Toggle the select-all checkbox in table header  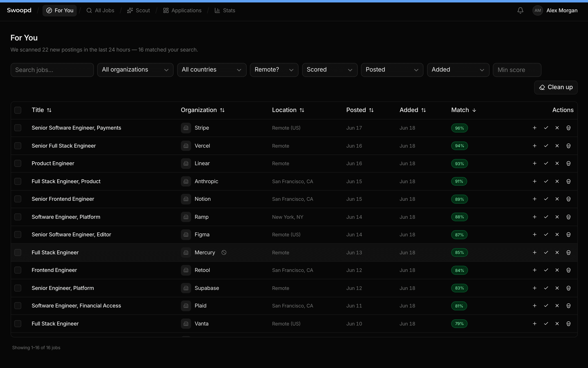[18, 110]
